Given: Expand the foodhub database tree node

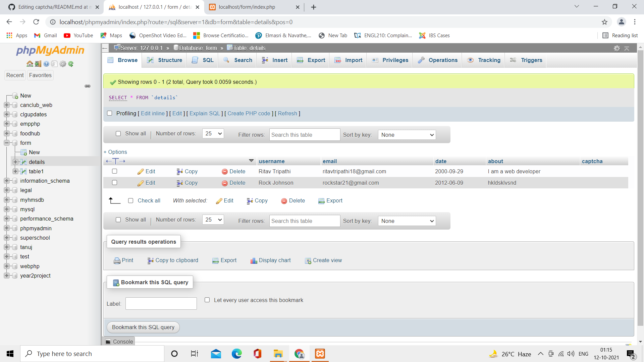Looking at the screenshot, I should (6, 133).
